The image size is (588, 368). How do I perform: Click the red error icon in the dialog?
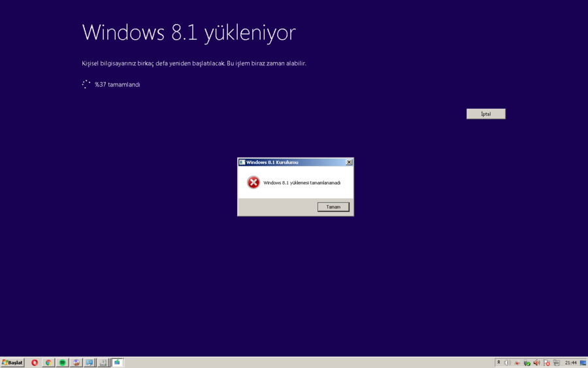[x=253, y=182]
